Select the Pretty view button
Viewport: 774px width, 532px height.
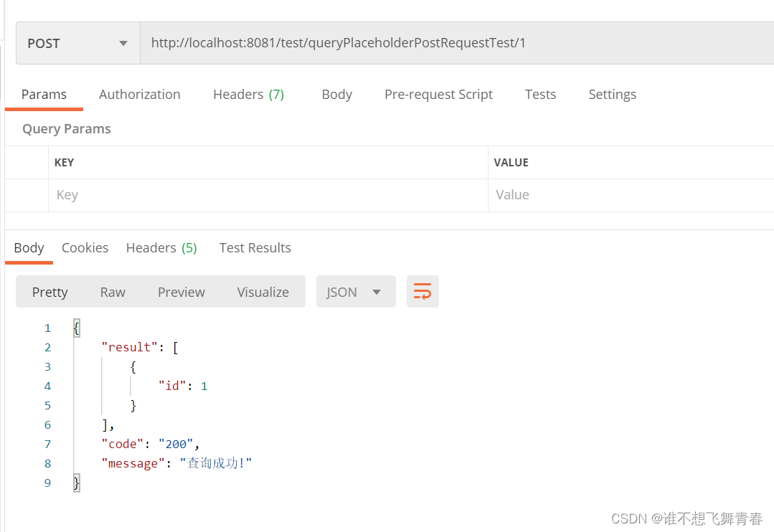50,292
